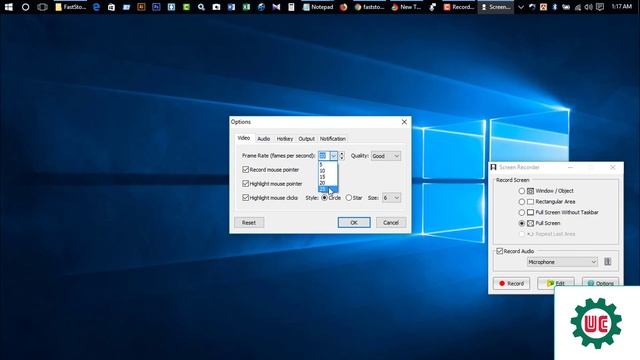Open the Microsoft Store taskbar icon
The height and width of the screenshot is (360, 640).
tap(111, 7)
